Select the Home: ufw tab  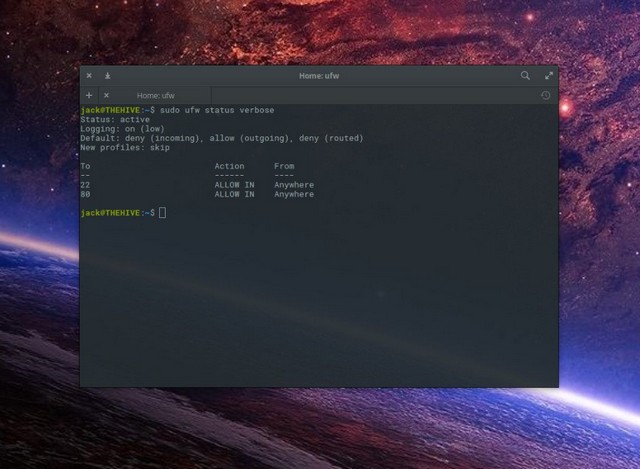click(x=156, y=96)
